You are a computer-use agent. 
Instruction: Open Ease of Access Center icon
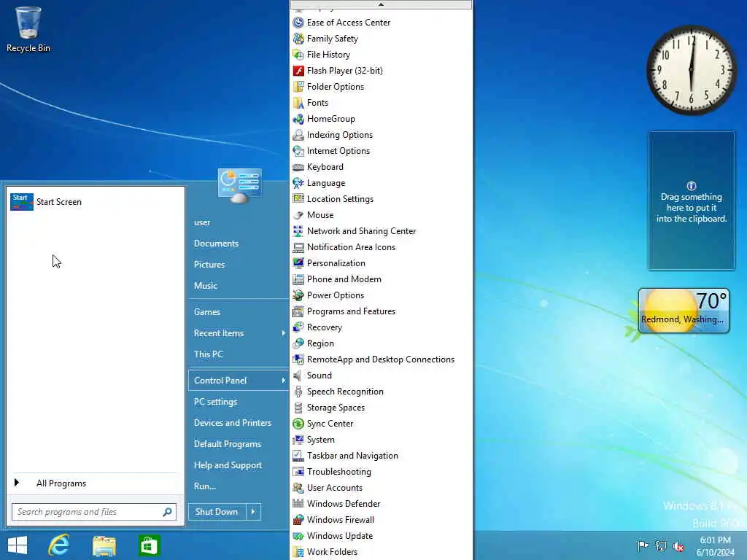click(x=298, y=23)
